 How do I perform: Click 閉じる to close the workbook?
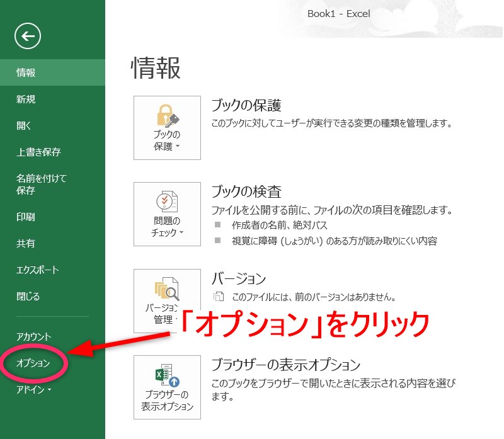pyautogui.click(x=26, y=295)
